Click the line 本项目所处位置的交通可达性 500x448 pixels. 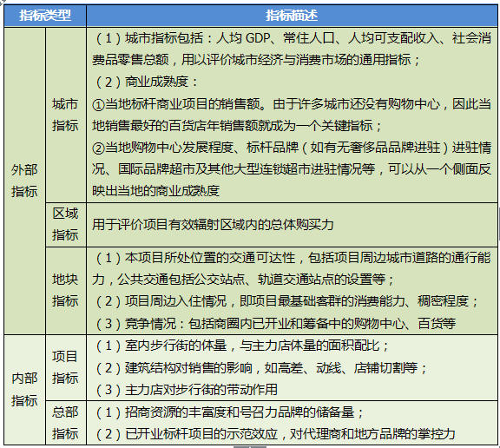pos(293,258)
